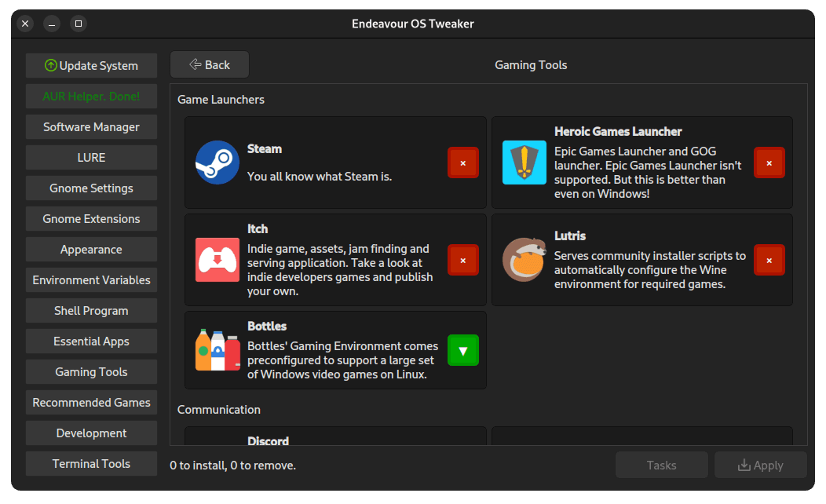Image resolution: width=826 pixels, height=504 pixels.
Task: Click the Bottles icon
Action: [x=217, y=350]
